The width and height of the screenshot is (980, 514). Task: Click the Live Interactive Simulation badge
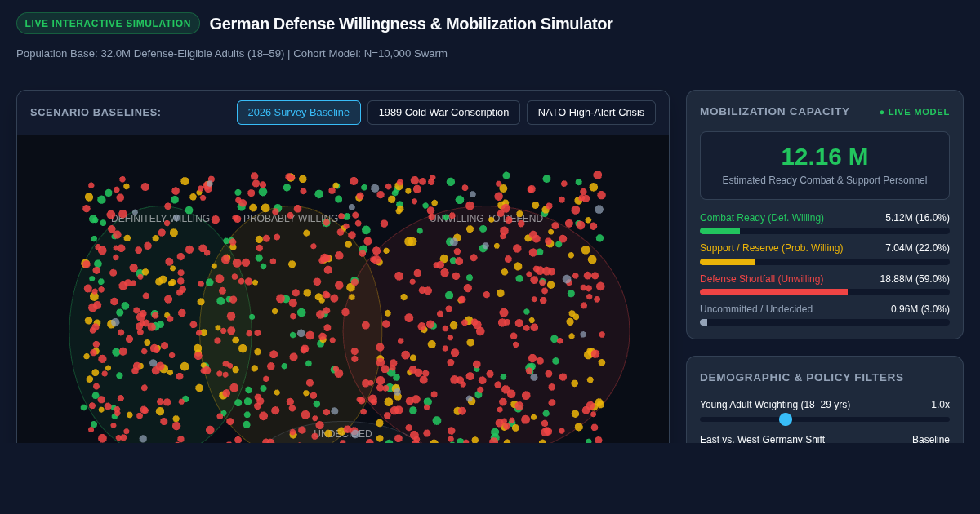108,24
